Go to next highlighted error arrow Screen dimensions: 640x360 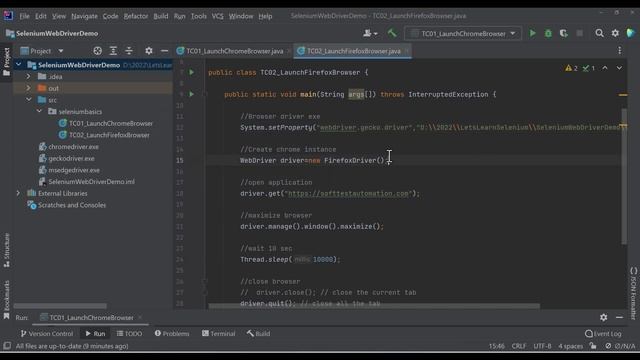pyautogui.click(x=619, y=68)
